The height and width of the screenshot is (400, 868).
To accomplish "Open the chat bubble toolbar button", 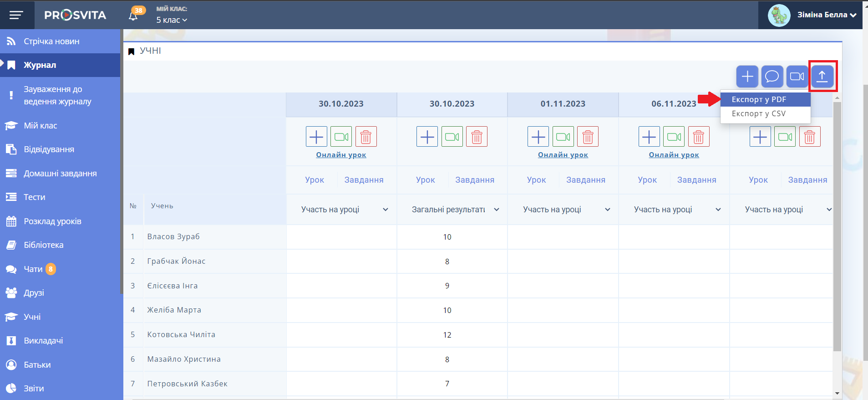I will point(772,76).
